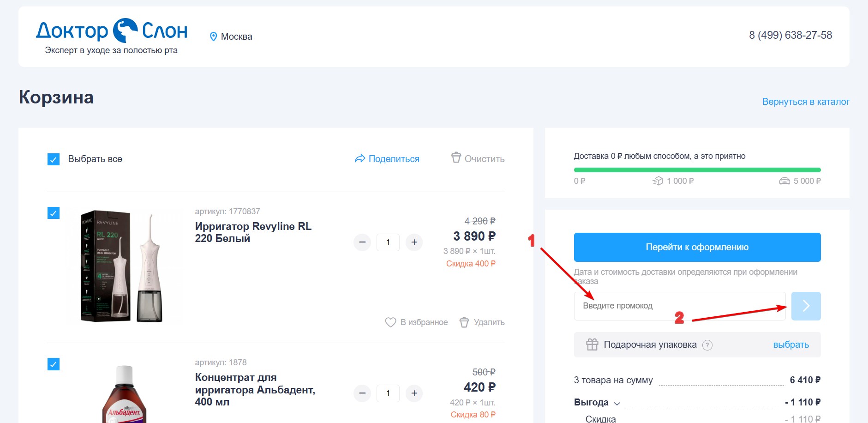Call the phone number 8 (499) 638-27-58
This screenshot has width=868, height=423.
(790, 35)
